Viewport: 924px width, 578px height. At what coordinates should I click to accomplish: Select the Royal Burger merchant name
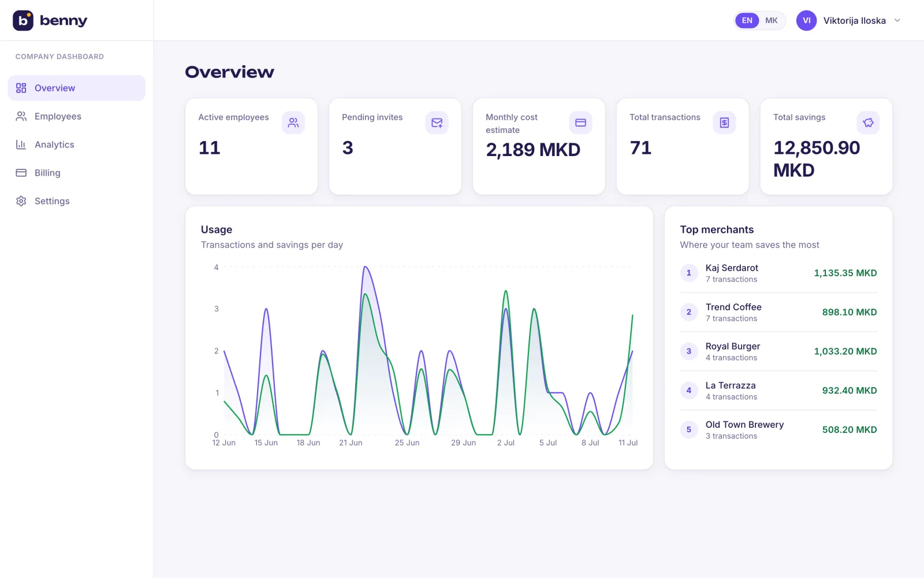click(733, 346)
